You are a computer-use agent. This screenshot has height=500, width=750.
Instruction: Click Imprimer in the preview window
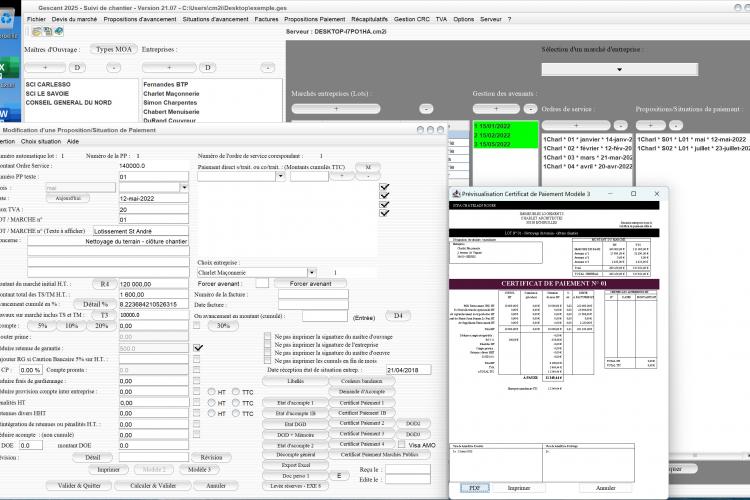pos(518,488)
